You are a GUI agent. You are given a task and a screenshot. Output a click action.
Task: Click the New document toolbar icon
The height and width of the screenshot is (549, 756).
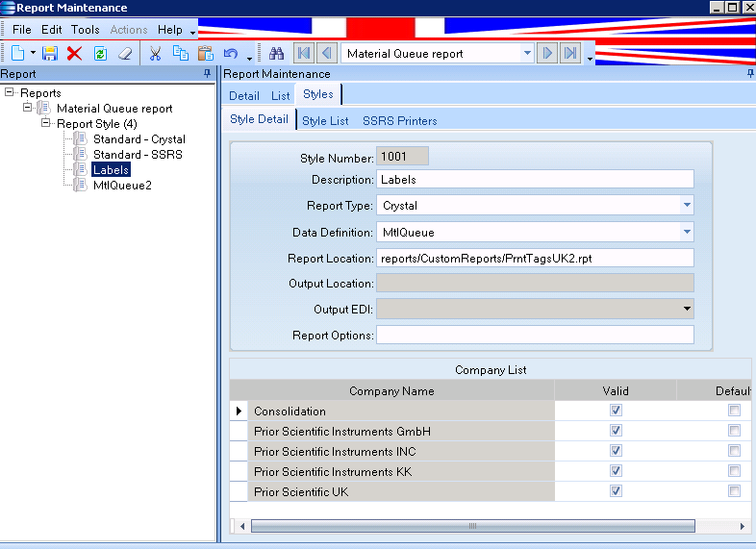(18, 53)
